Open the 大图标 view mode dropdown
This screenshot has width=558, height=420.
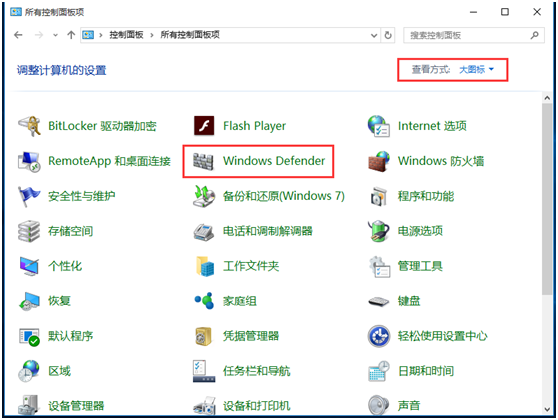pyautogui.click(x=477, y=69)
